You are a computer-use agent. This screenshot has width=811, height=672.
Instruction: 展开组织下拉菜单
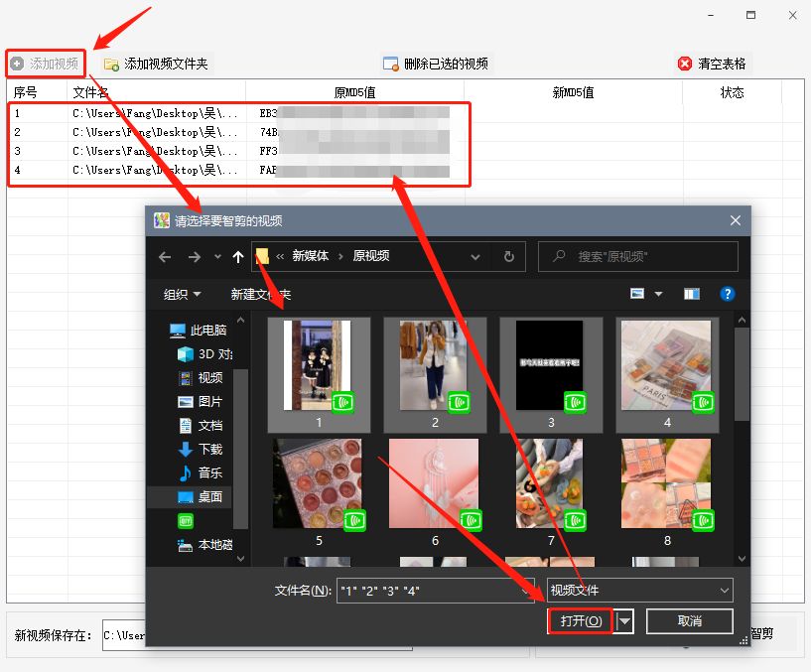tap(182, 293)
